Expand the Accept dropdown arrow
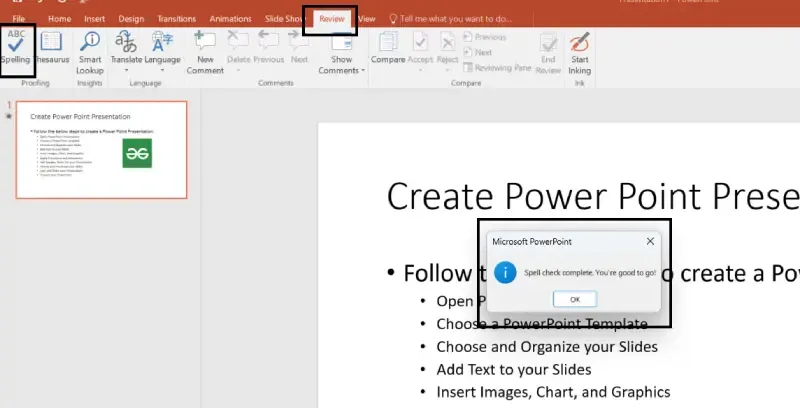800x408 pixels. click(420, 70)
